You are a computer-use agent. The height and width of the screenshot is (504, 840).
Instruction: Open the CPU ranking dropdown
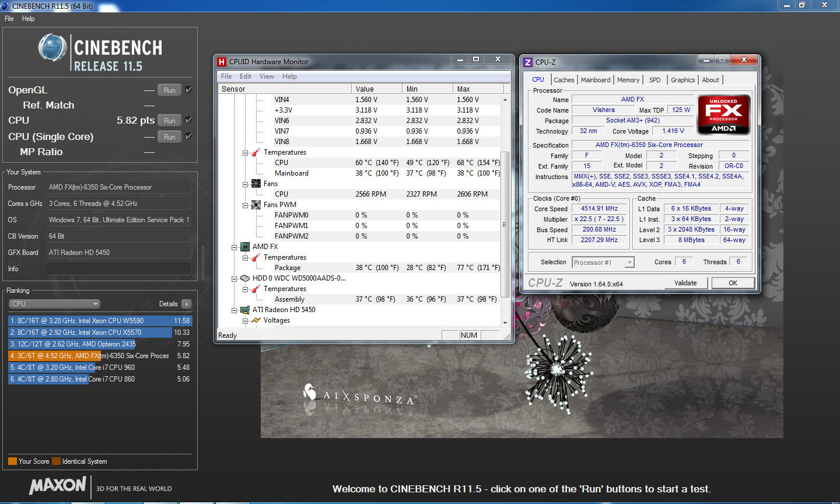click(x=55, y=304)
